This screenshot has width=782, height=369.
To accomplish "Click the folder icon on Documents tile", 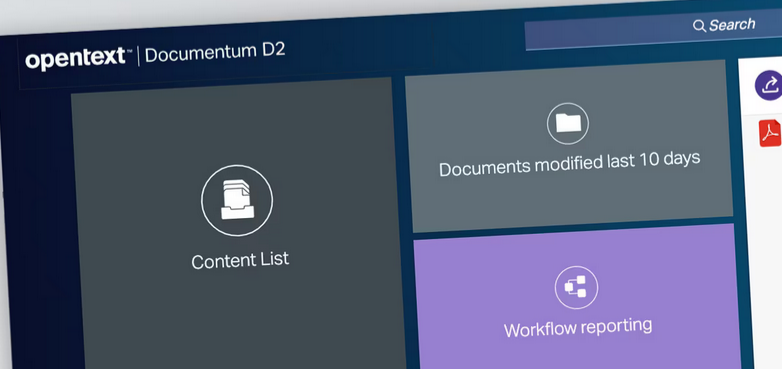I will click(x=568, y=123).
